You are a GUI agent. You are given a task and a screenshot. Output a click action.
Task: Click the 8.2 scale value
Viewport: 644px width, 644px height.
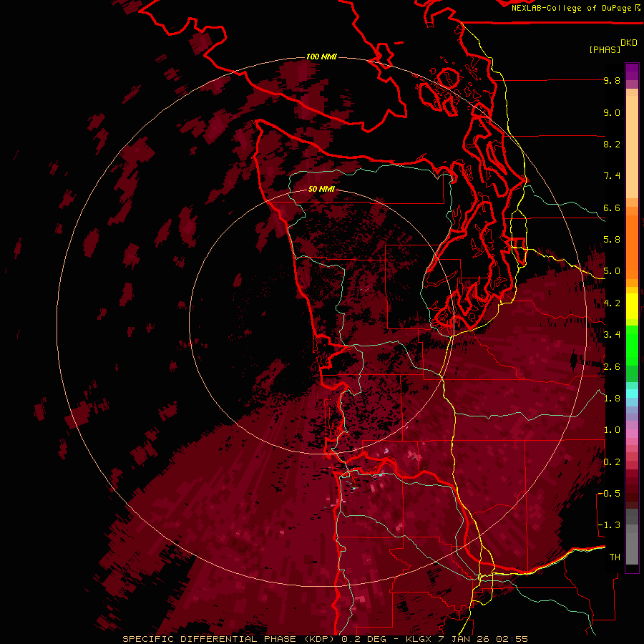pyautogui.click(x=612, y=145)
